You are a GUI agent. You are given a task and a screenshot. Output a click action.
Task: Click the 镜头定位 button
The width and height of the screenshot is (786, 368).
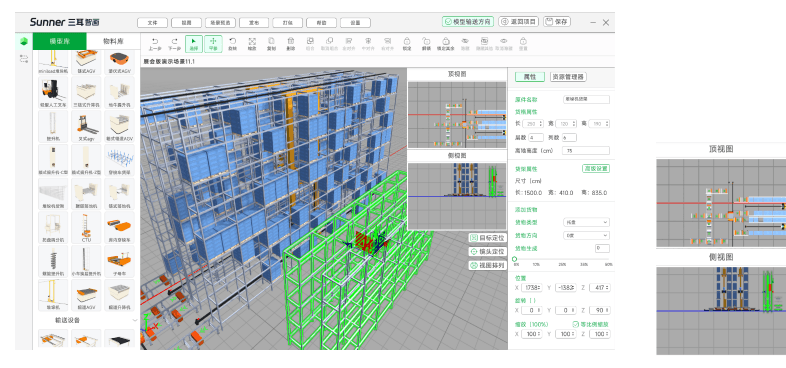(487, 251)
